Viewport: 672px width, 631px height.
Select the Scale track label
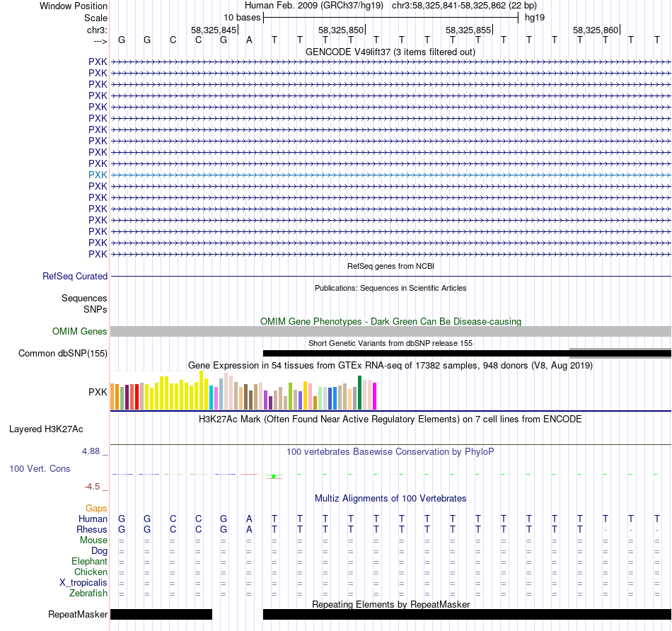pyautogui.click(x=95, y=18)
